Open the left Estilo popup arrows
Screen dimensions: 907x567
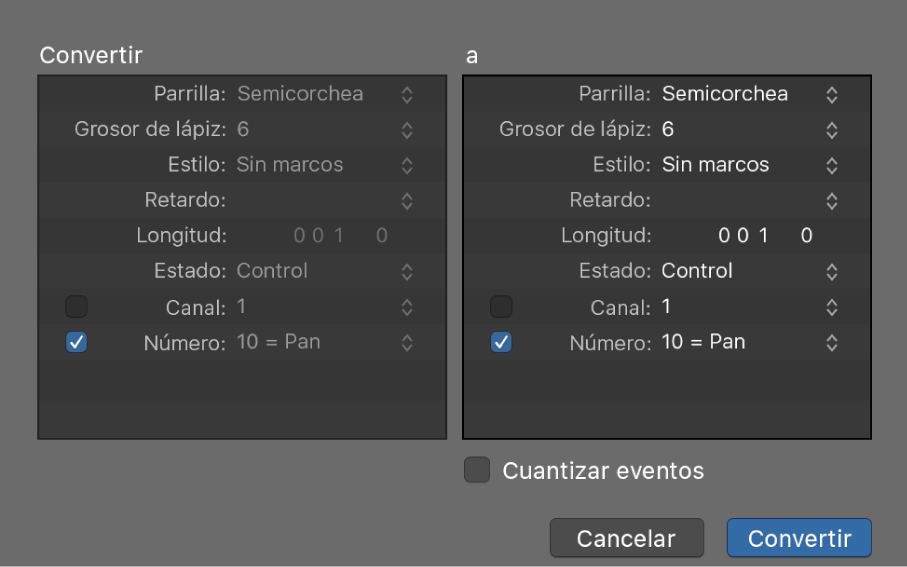coord(407,165)
